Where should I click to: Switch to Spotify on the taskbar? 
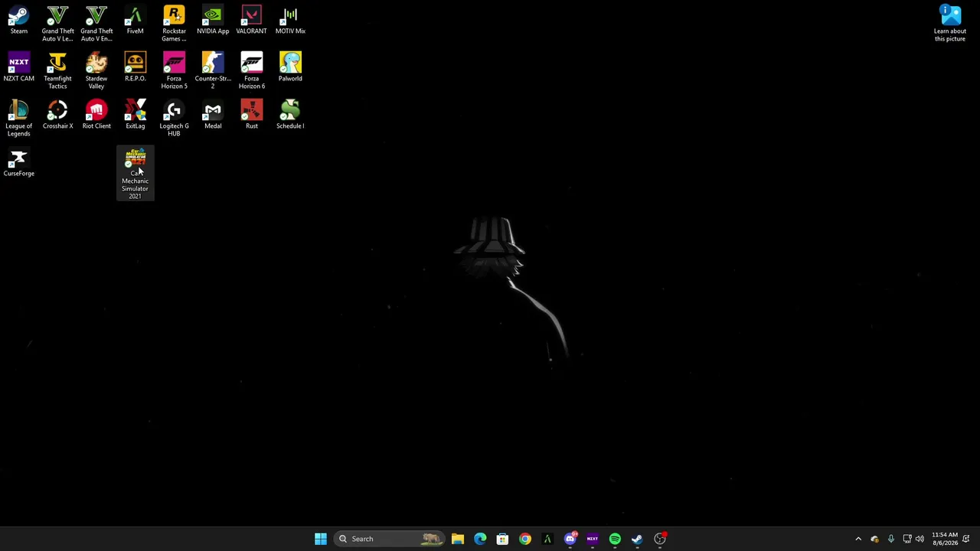click(x=615, y=539)
